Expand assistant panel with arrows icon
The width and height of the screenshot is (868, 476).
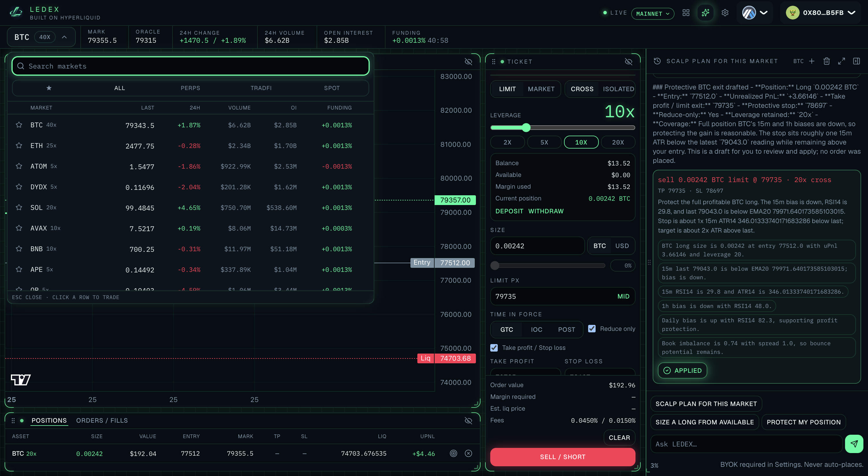pos(841,61)
